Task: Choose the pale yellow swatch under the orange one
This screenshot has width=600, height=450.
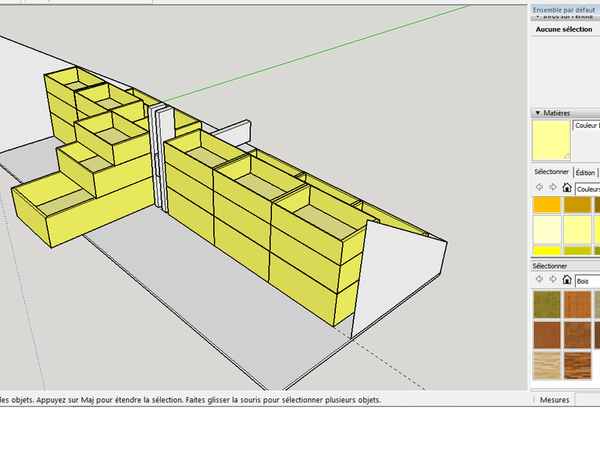Action: 546,231
